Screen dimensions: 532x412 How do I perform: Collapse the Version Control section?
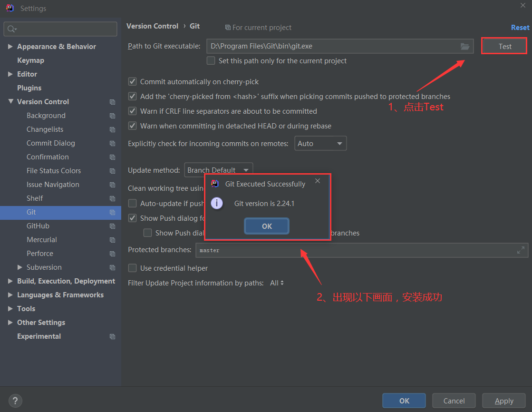pos(10,101)
